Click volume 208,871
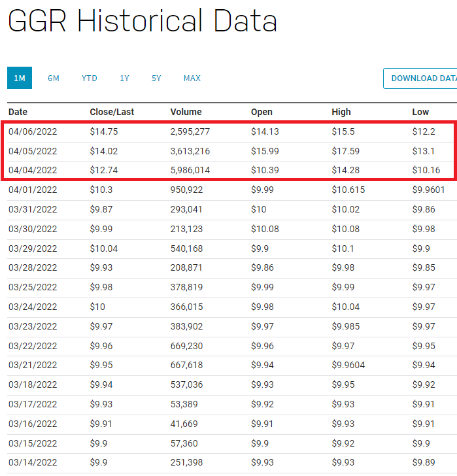 (x=186, y=267)
